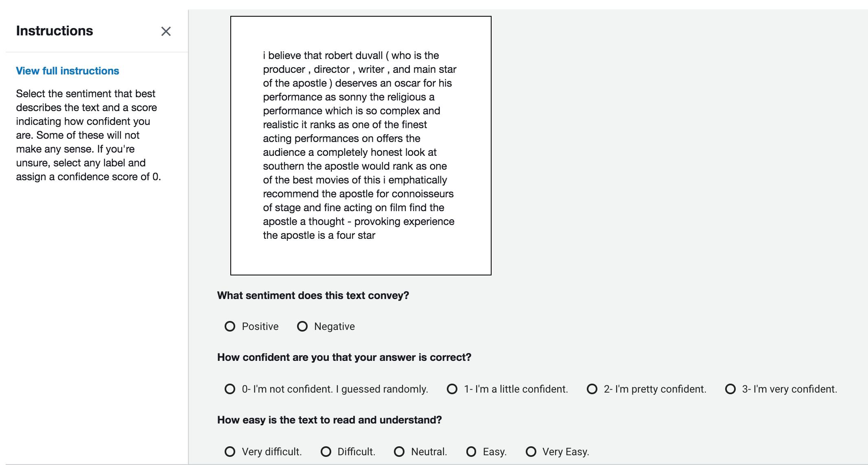Image resolution: width=868 pixels, height=465 pixels.
Task: Choose 0- I'm not confident radio button
Action: (230, 389)
